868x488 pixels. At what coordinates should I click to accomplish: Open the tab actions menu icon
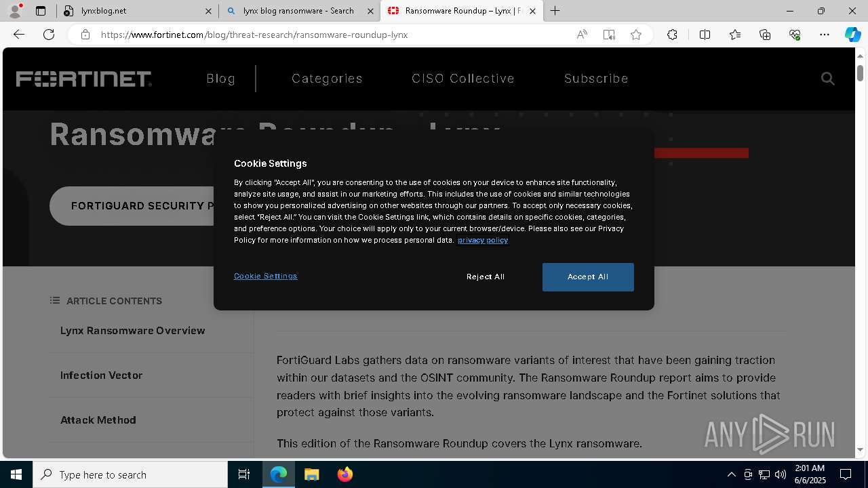[41, 11]
